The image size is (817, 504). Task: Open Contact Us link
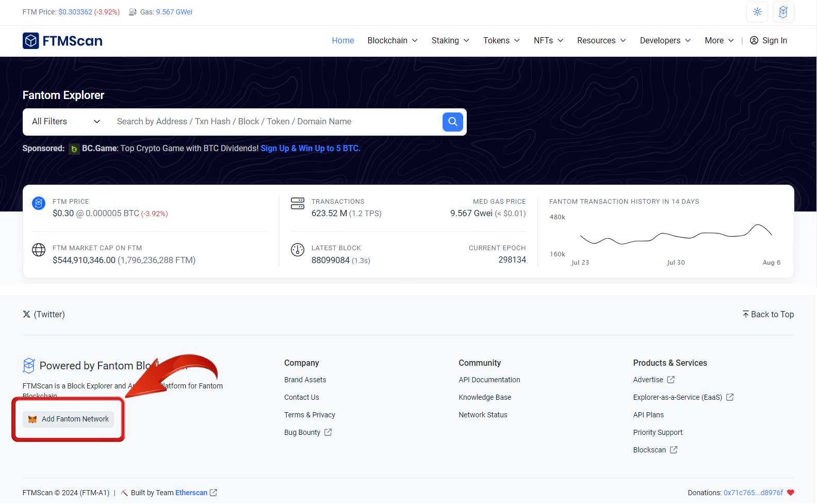(x=302, y=397)
